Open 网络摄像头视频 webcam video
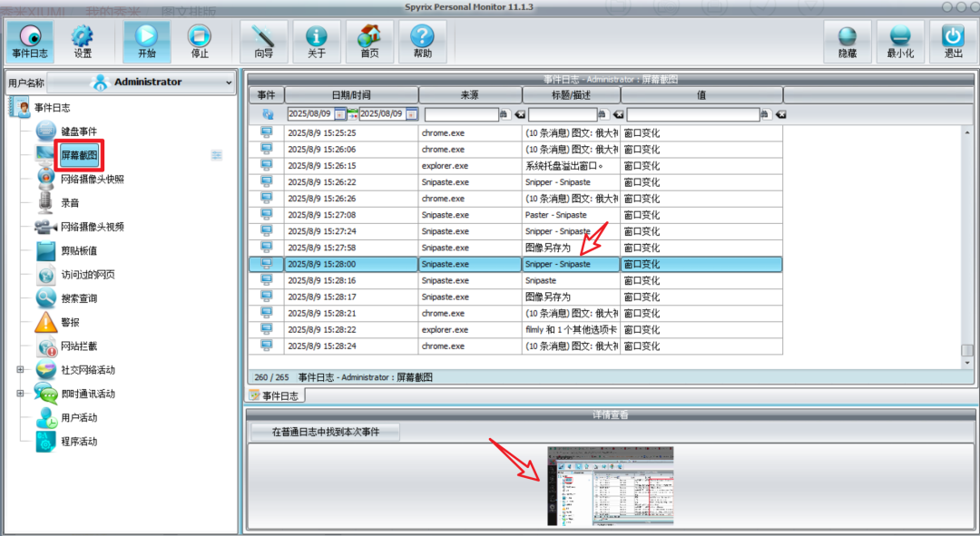This screenshot has height=536, width=980. (x=93, y=227)
